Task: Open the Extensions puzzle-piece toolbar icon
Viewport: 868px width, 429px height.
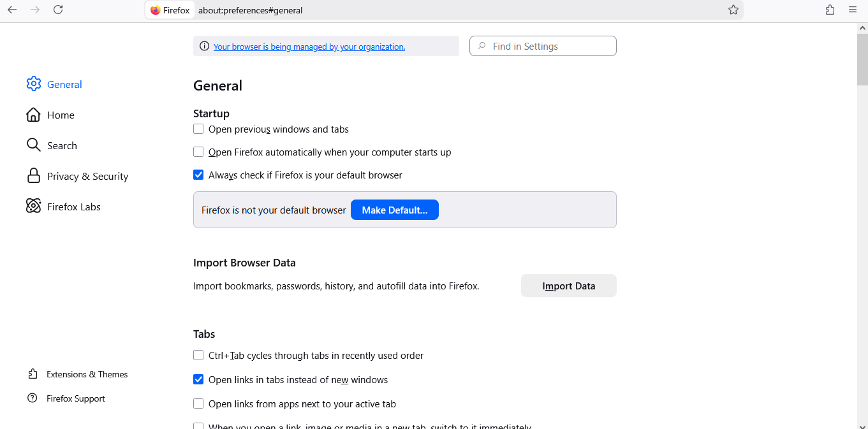Action: click(830, 10)
